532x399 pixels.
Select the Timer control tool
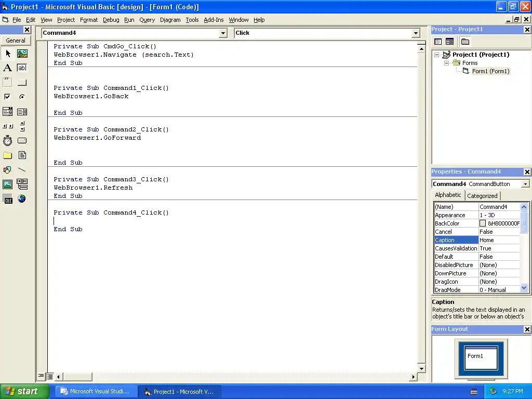[x=8, y=140]
